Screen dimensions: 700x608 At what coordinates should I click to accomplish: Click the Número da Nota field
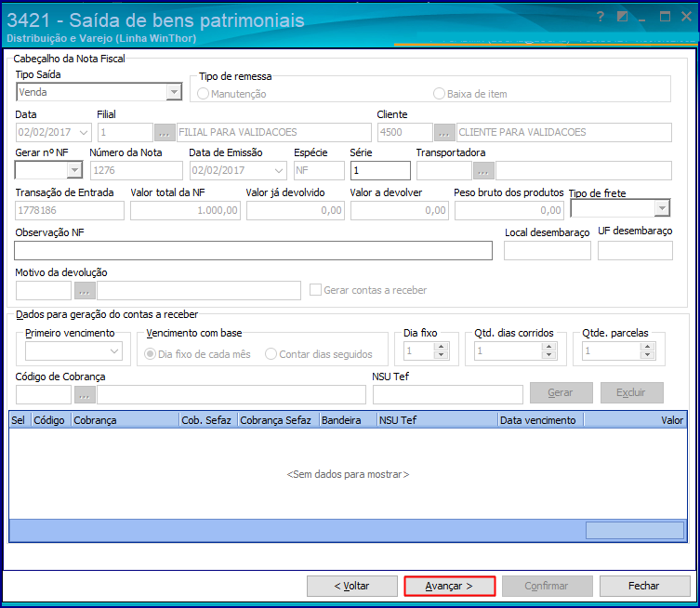pos(137,170)
